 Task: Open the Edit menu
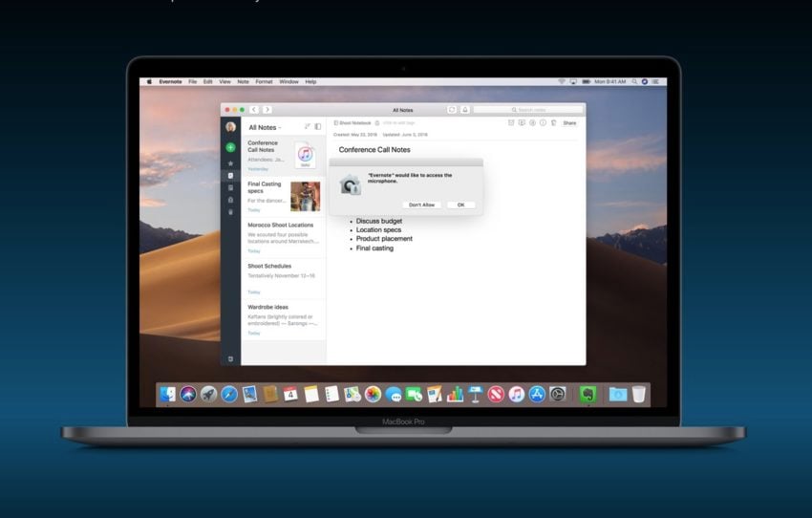tap(208, 82)
